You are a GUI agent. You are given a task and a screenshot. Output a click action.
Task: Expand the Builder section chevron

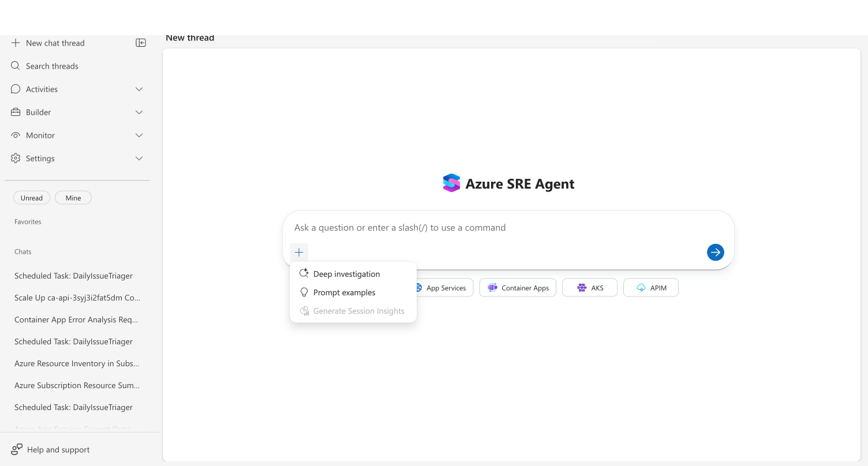(x=139, y=112)
